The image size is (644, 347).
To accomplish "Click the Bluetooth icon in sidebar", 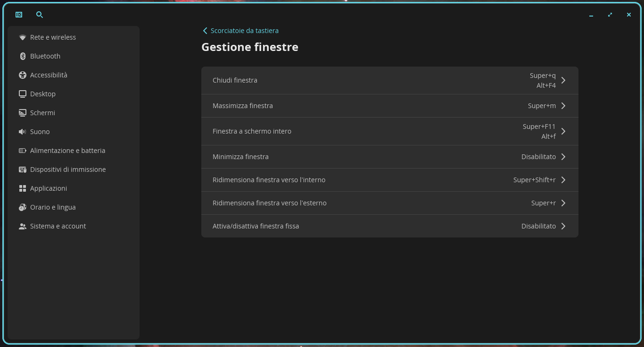I will point(23,56).
